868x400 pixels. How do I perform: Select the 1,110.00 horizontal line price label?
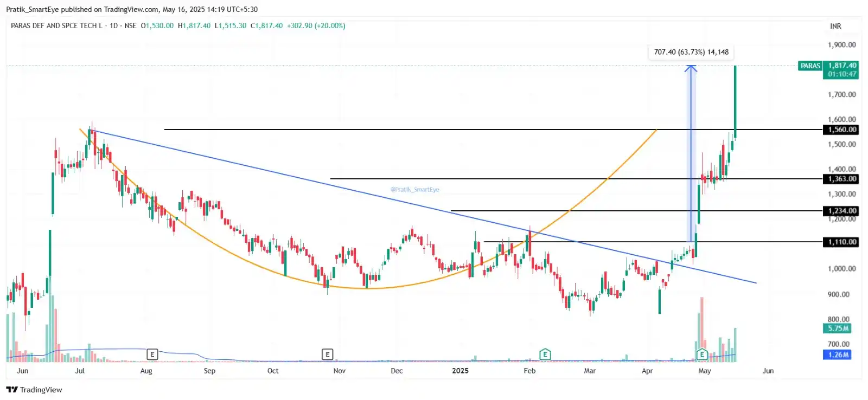pos(842,242)
